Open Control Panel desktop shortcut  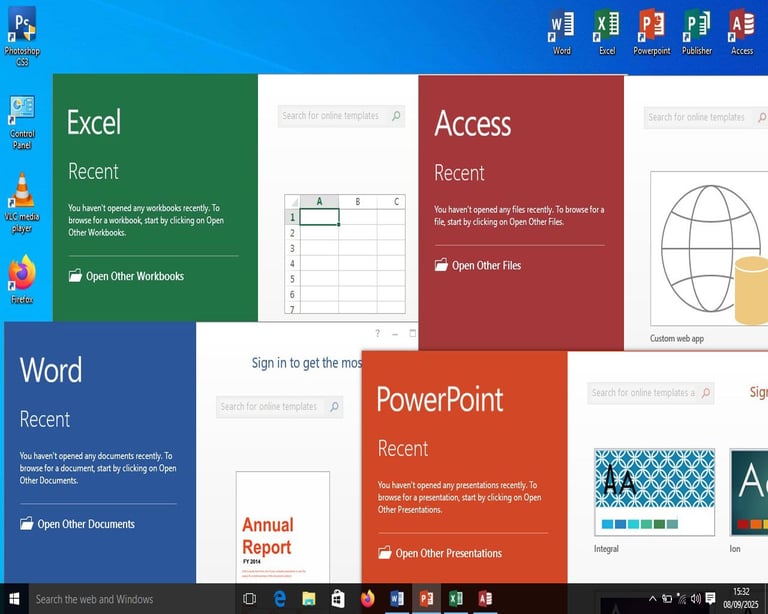22,122
